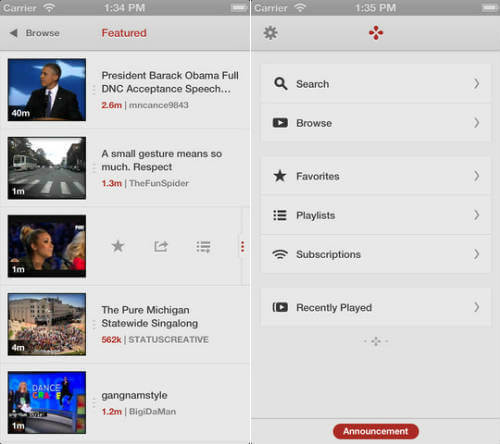Expand the Subscriptions row chevron
The image size is (500, 444).
pyautogui.click(x=477, y=254)
